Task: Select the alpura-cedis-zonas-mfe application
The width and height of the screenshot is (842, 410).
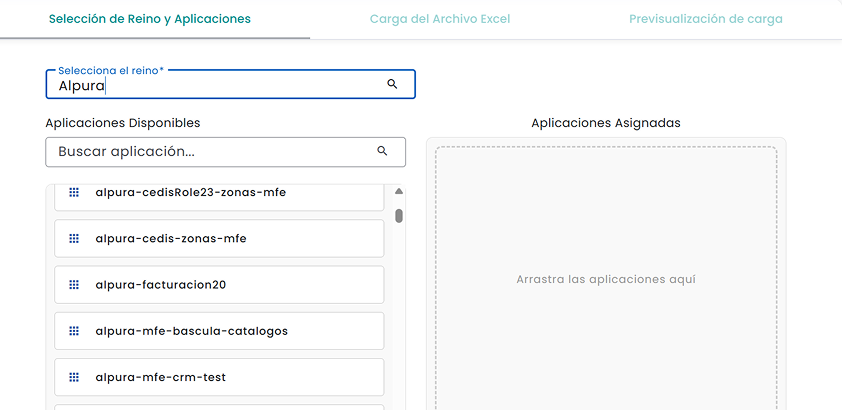Action: pyautogui.click(x=219, y=238)
